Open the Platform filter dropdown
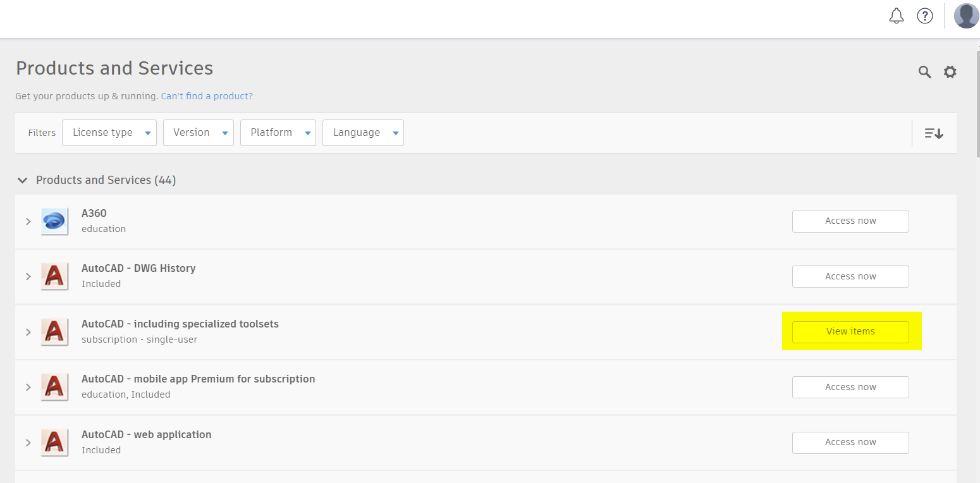 tap(278, 133)
